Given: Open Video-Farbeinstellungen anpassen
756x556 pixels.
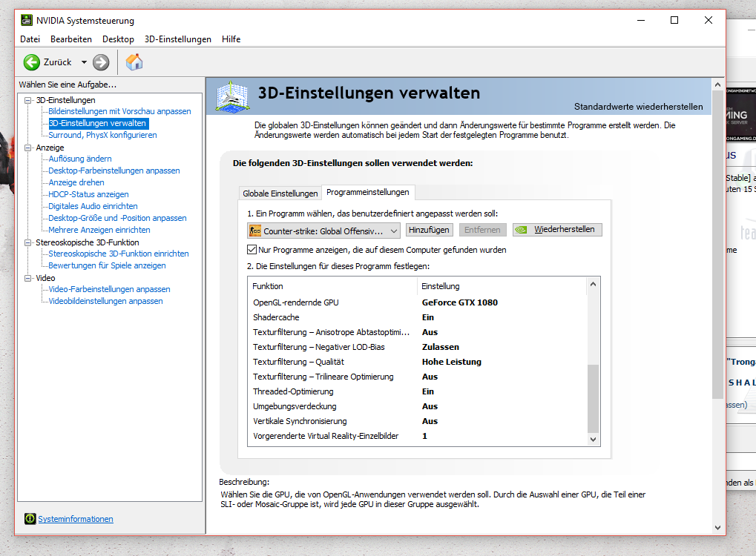Looking at the screenshot, I should [x=110, y=289].
